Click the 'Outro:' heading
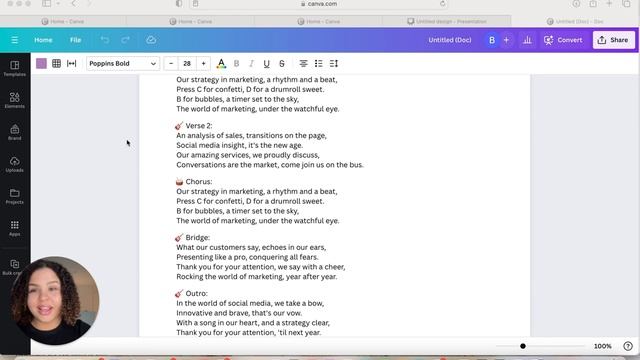 point(196,293)
